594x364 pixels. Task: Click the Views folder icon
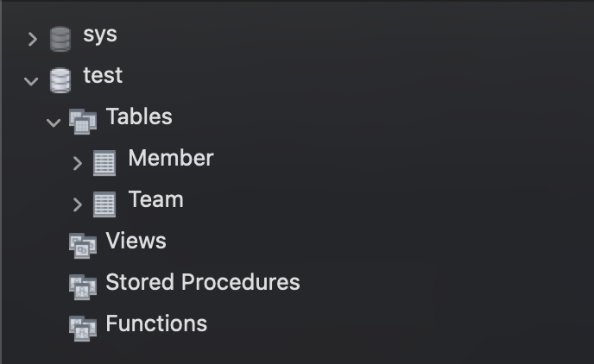(83, 246)
